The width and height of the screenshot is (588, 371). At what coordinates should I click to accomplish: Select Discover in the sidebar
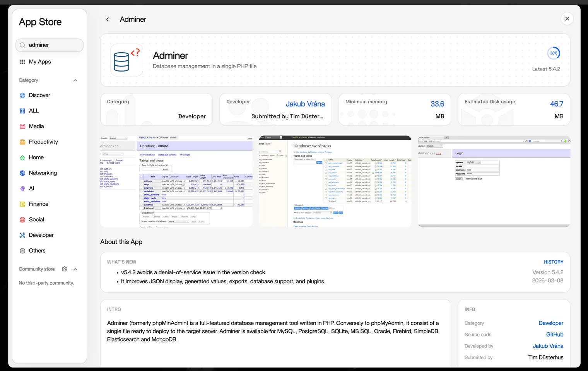39,95
